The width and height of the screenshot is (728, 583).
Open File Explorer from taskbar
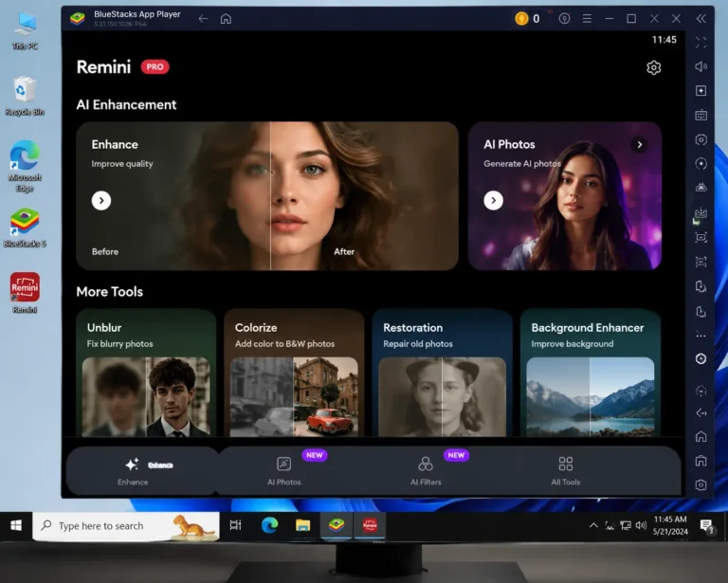[302, 525]
